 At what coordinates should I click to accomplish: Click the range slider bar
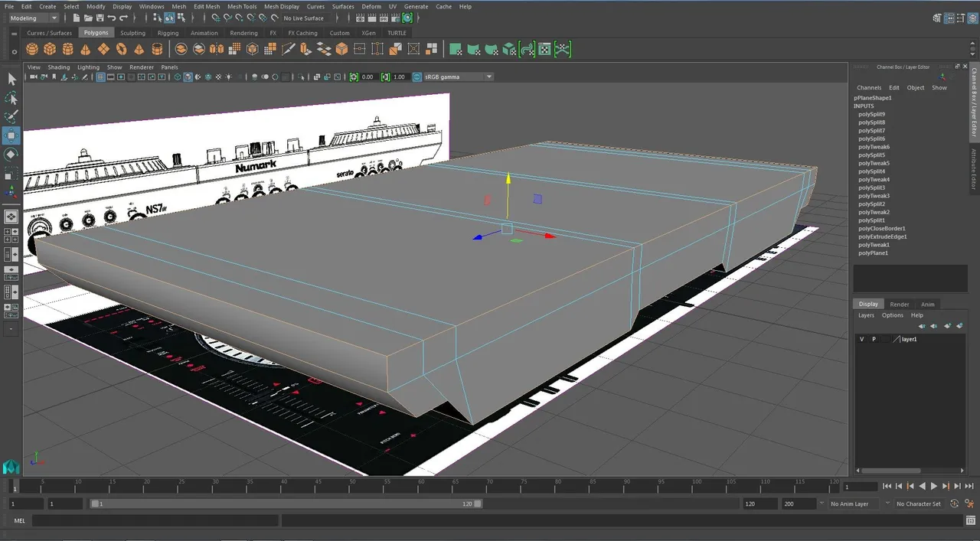286,504
